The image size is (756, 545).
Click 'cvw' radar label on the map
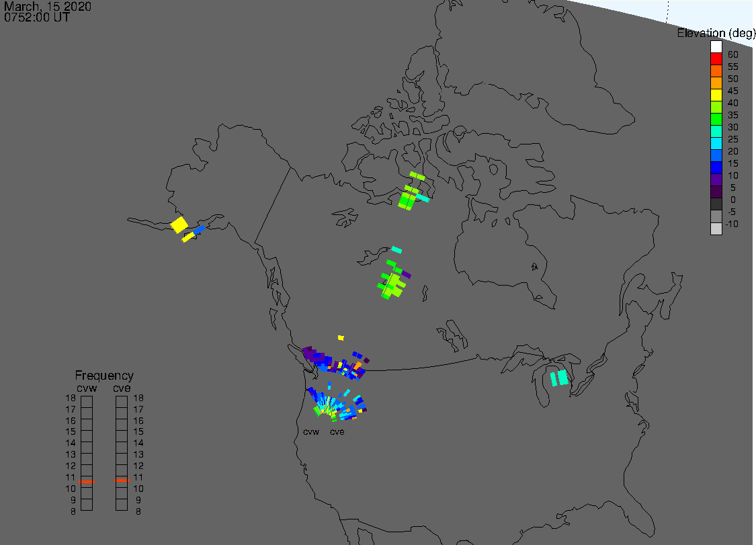tap(311, 431)
